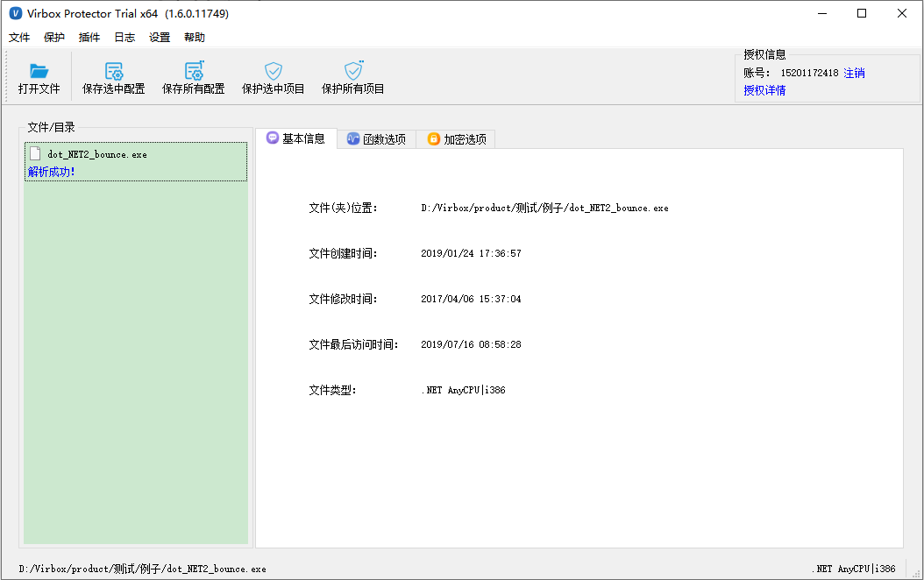Open the 授权详情 link

(x=764, y=90)
